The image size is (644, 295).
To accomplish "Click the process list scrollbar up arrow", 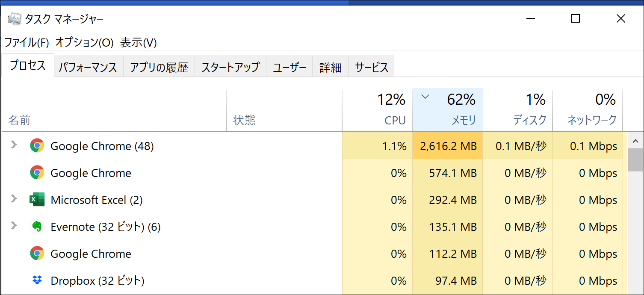I will click(x=635, y=141).
